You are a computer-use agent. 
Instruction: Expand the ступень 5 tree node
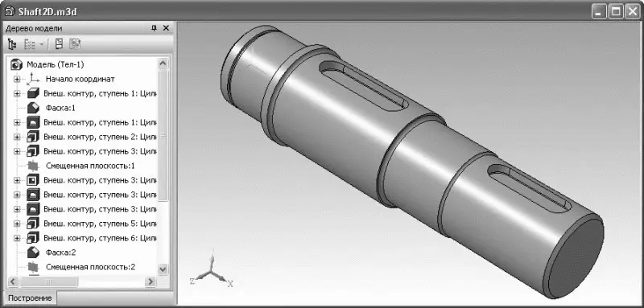17,224
